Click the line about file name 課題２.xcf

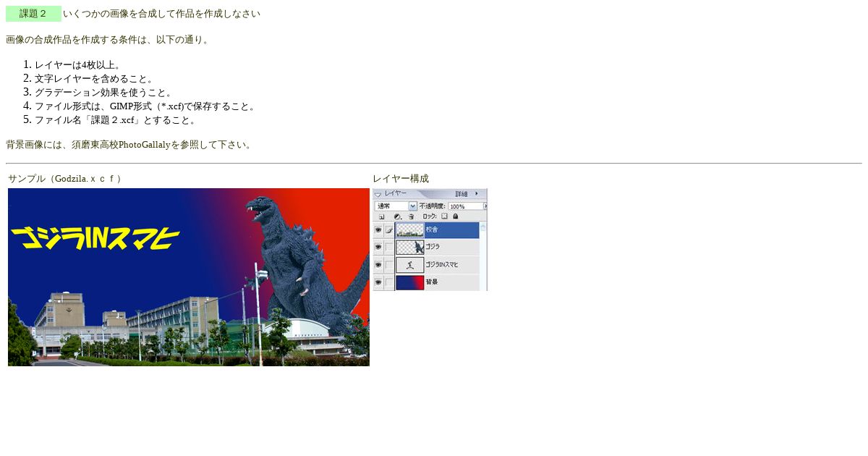click(x=116, y=119)
